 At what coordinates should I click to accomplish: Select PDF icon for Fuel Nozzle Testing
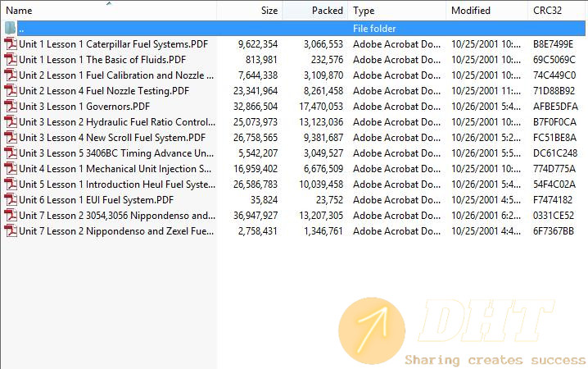[11, 91]
